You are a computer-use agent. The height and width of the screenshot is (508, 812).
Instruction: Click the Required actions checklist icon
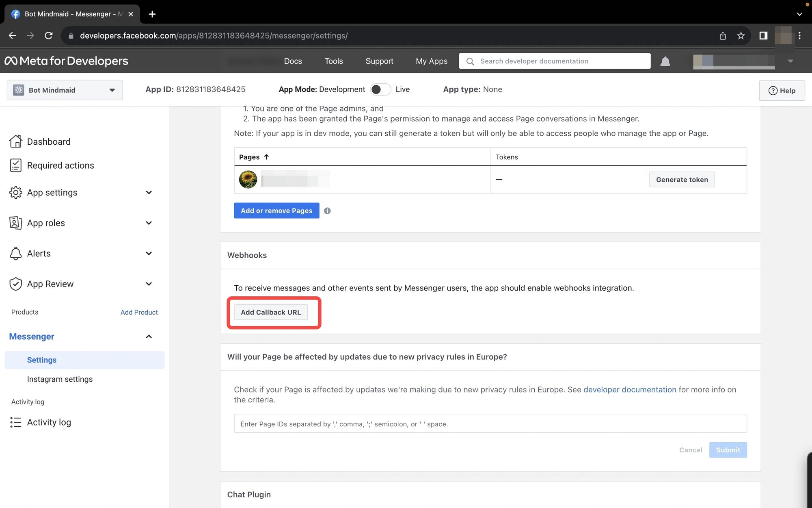tap(15, 165)
